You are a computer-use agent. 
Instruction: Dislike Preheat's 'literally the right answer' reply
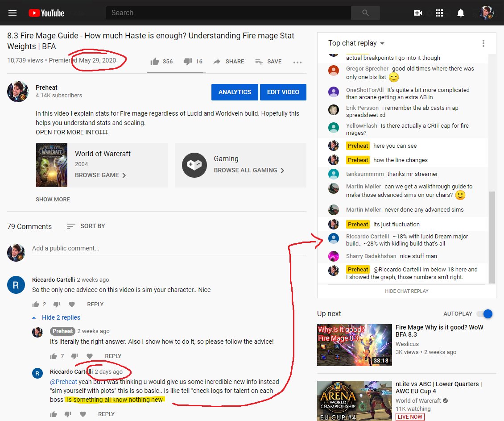coord(74,356)
